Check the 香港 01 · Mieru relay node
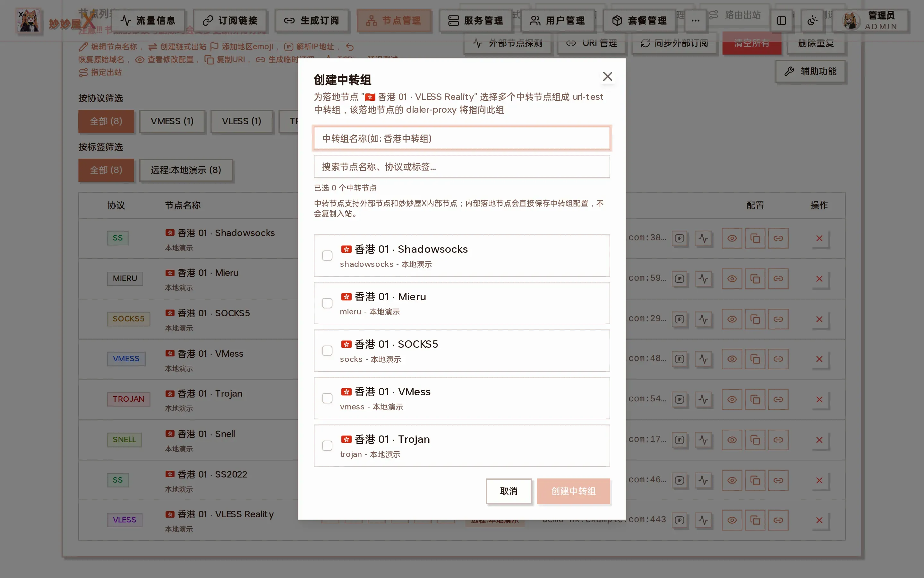This screenshot has width=924, height=578. [x=327, y=303]
